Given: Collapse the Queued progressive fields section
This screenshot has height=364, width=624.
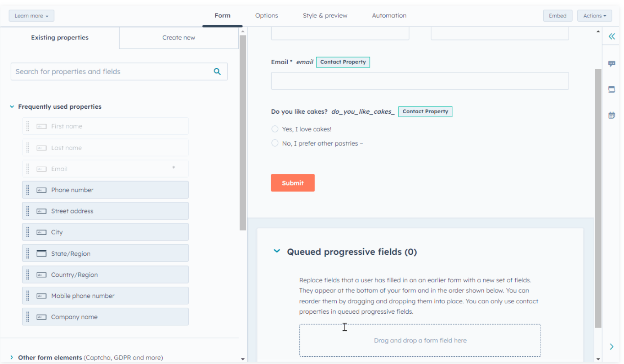Looking at the screenshot, I should [276, 251].
